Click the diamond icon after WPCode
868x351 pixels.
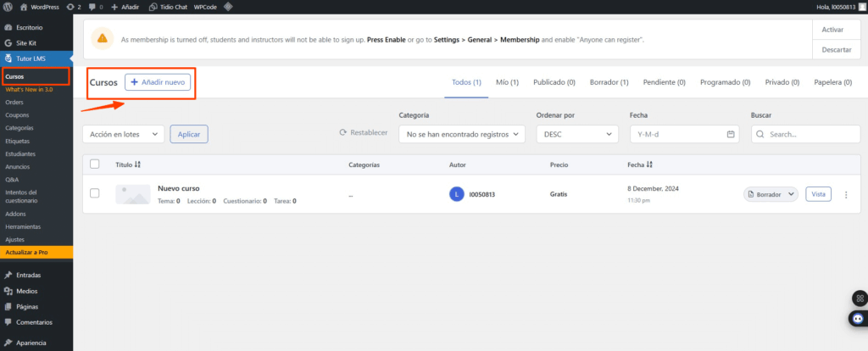pyautogui.click(x=227, y=7)
